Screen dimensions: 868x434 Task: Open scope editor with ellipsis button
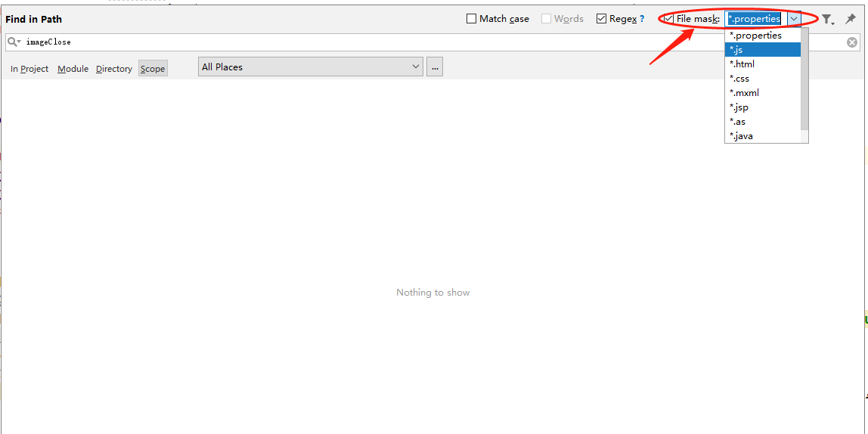(x=435, y=67)
